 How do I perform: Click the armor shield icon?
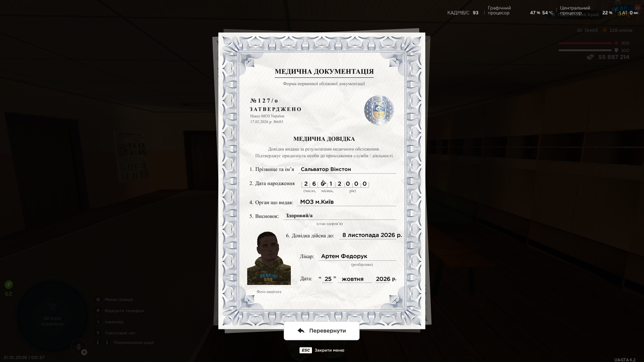(x=616, y=50)
